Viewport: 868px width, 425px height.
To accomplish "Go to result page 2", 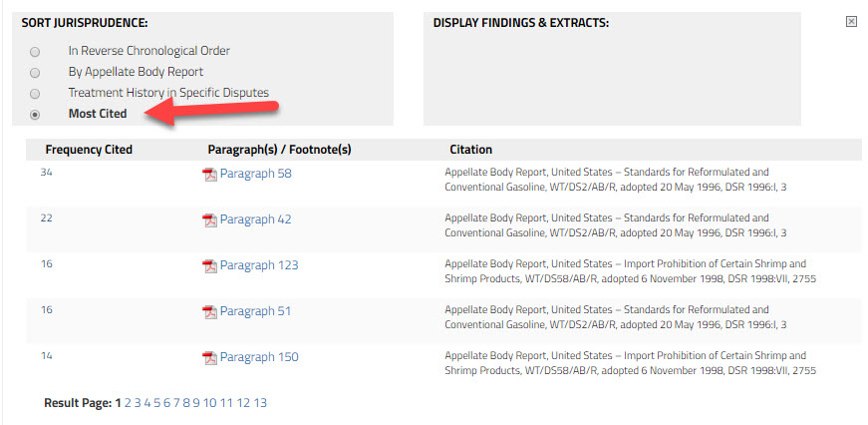I will pos(128,403).
